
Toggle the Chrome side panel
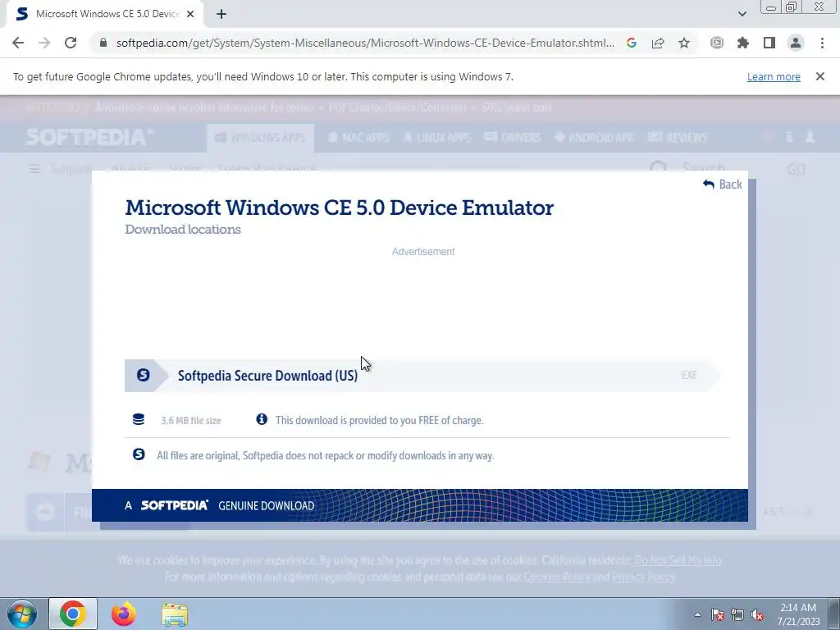click(769, 43)
